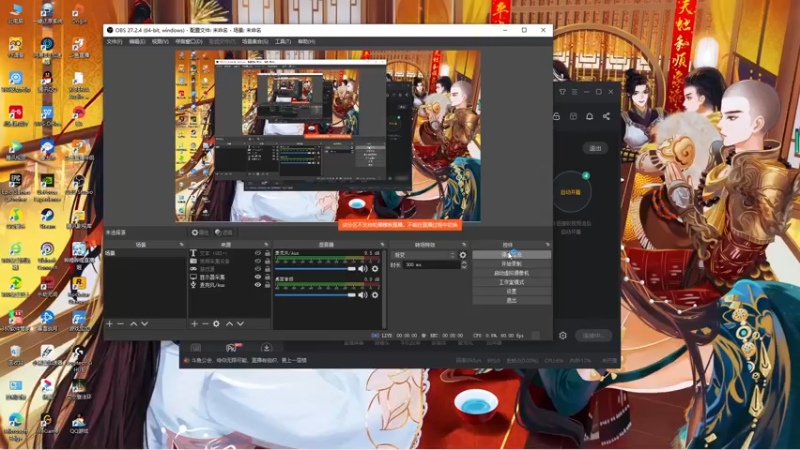The width and height of the screenshot is (800, 450).
Task: Open the Epic Games Launcher desktop icon
Action: (x=15, y=187)
